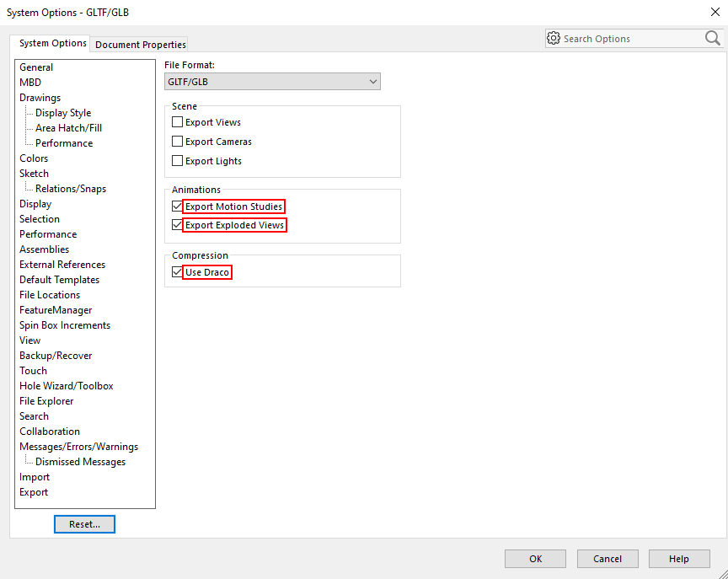Click the Cancel button

(608, 559)
